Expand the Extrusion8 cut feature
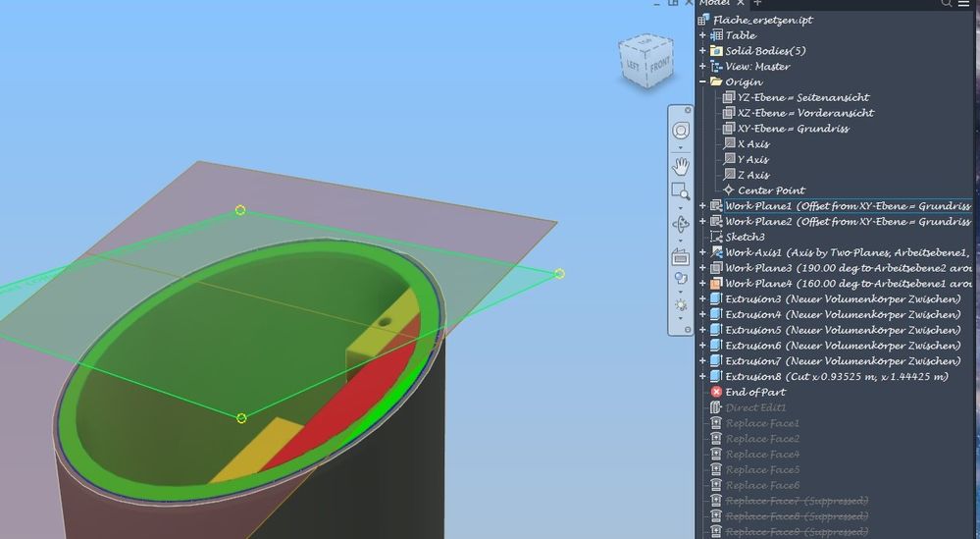 702,376
